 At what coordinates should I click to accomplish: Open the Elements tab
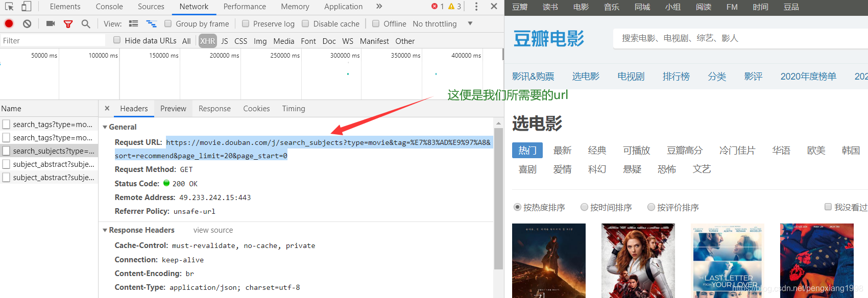[x=65, y=7]
